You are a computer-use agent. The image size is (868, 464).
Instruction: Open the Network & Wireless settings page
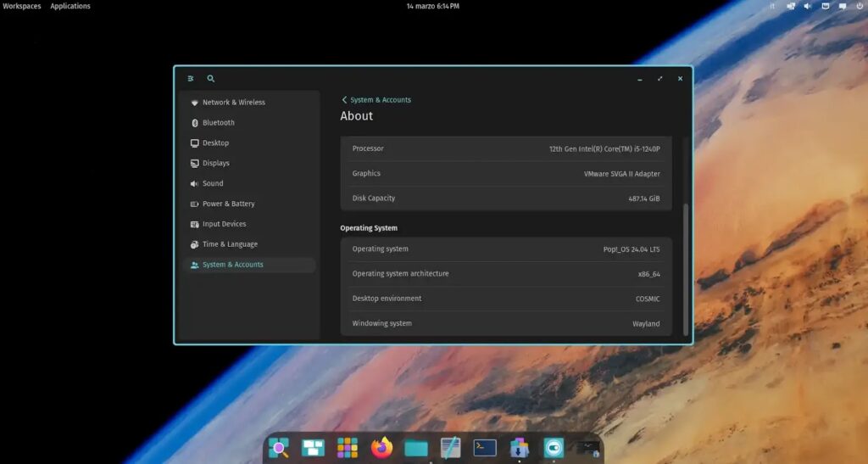[249, 103]
